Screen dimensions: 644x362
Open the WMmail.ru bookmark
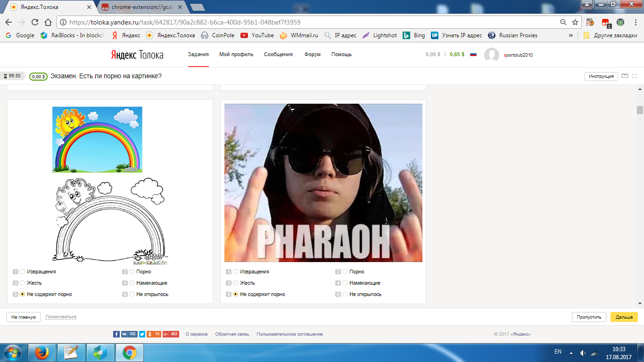[299, 35]
